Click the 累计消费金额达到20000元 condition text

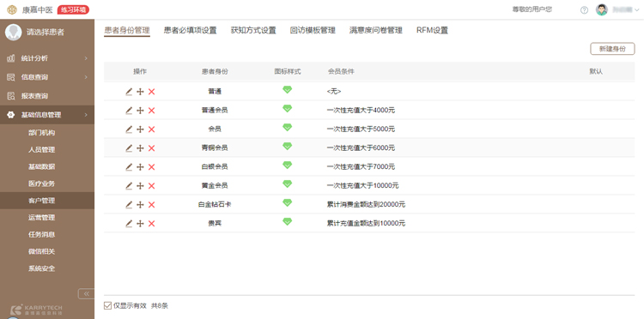366,205
